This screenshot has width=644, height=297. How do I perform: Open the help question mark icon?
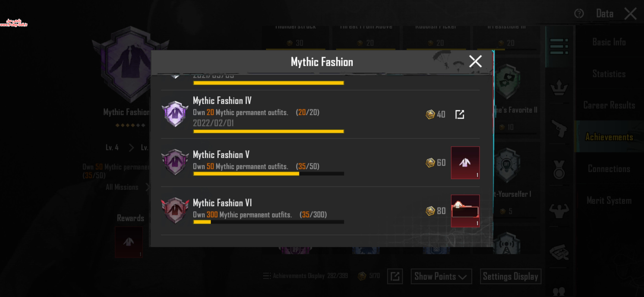[579, 13]
